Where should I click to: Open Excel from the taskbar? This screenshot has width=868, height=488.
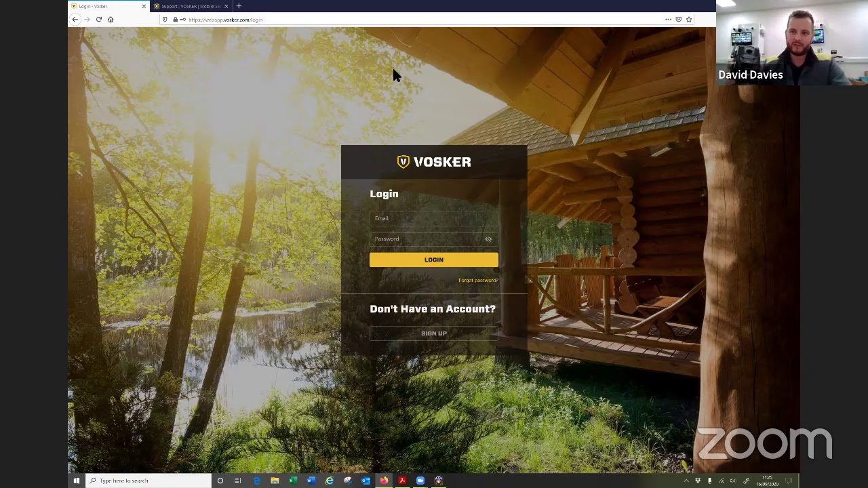(293, 481)
